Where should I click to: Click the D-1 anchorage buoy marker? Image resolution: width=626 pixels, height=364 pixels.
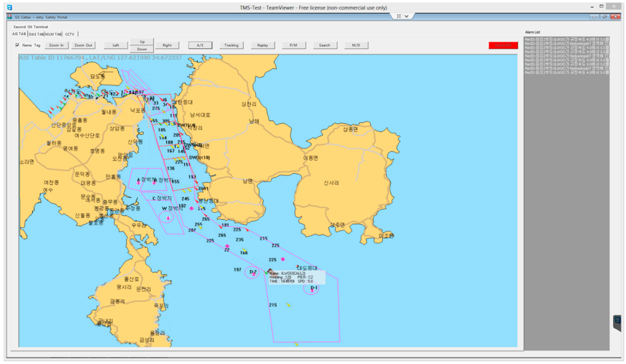click(x=313, y=290)
